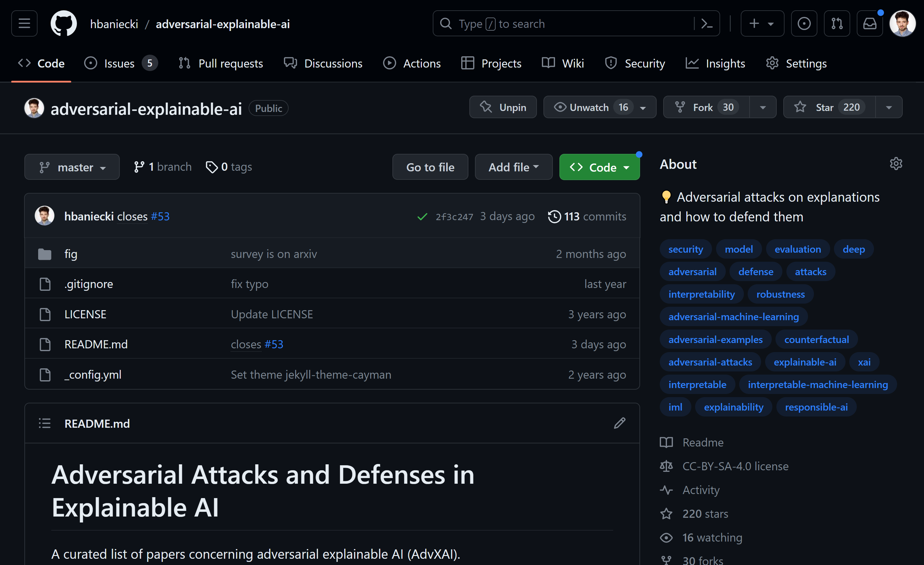924x565 pixels.
Task: Open About settings gear icon
Action: 896,164
